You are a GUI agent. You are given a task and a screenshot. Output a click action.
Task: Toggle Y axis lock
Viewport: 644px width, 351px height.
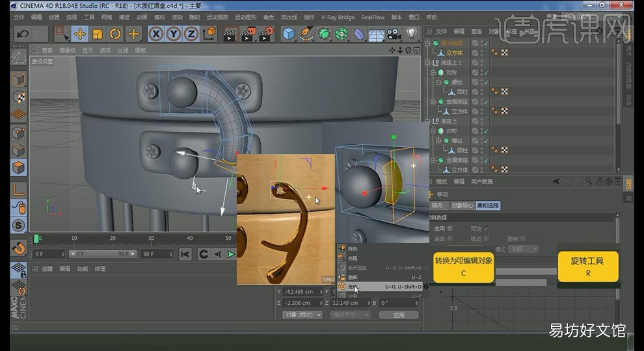point(173,34)
